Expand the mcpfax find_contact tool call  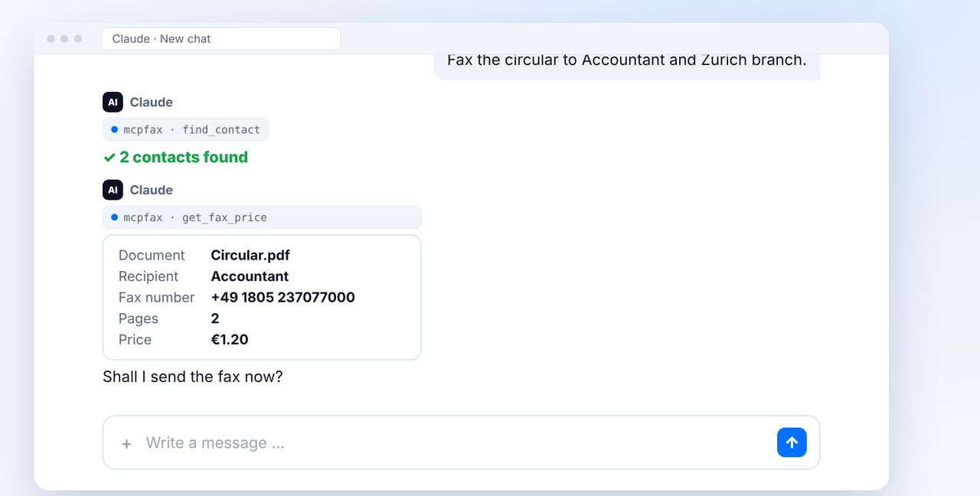pos(185,129)
